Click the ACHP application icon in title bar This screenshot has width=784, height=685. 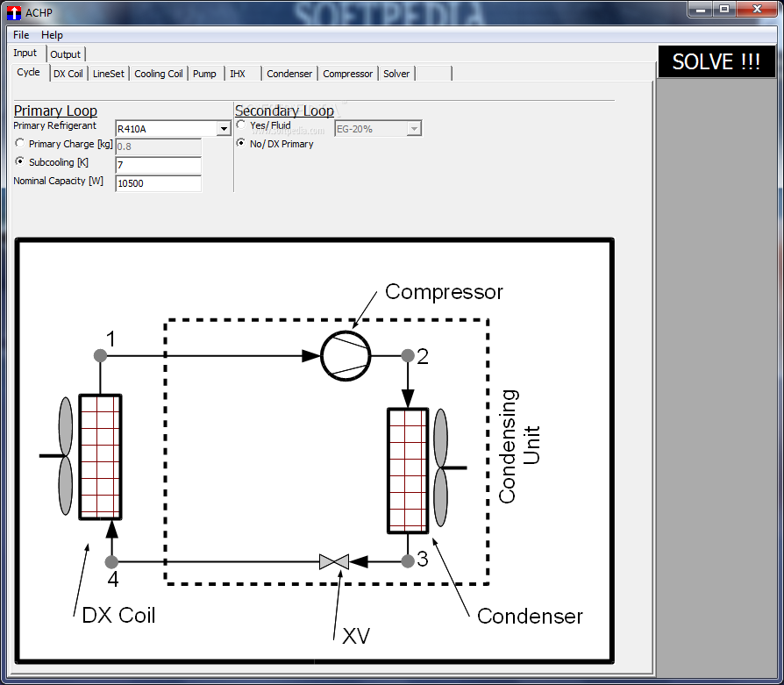point(14,12)
